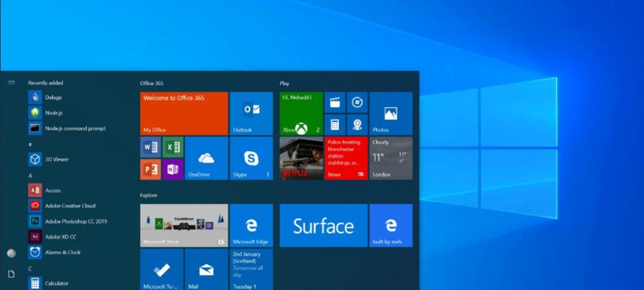
Task: Open the Camera small tile
Action: pos(358,125)
